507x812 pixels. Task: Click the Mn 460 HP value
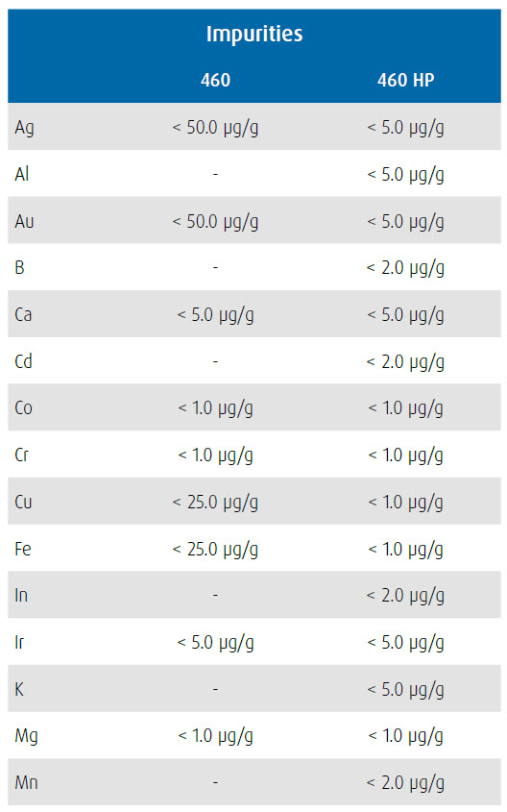tap(405, 783)
